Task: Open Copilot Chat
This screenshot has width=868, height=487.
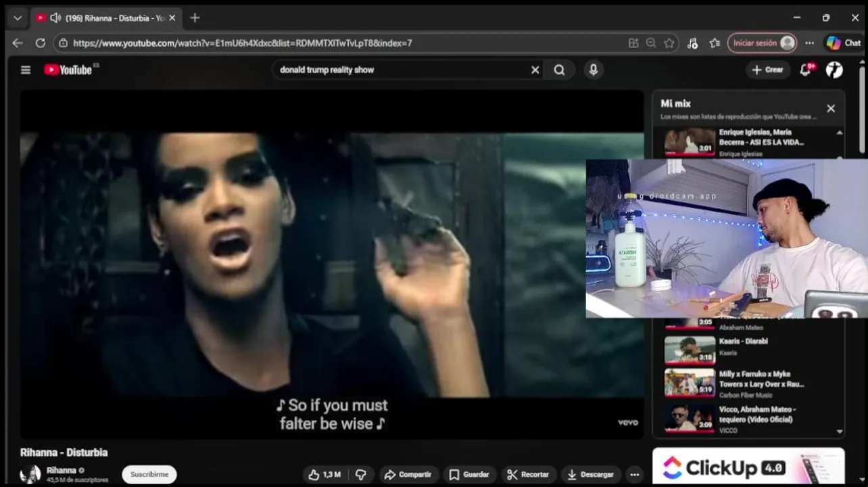Action: pyautogui.click(x=844, y=43)
